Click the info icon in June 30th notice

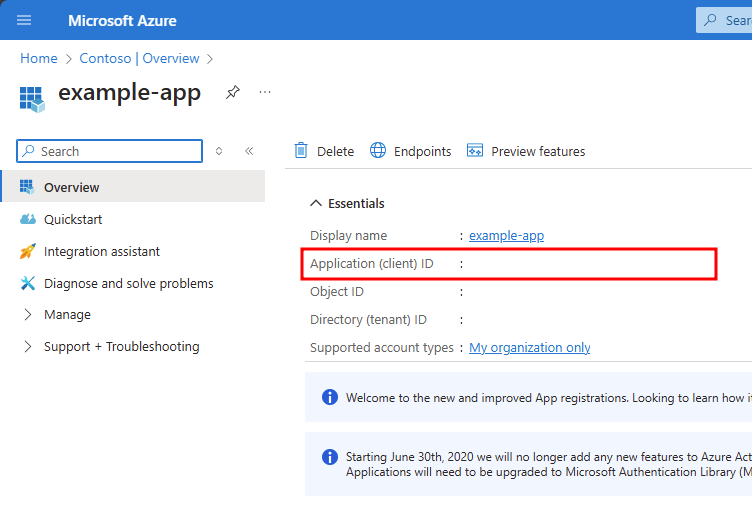click(x=330, y=457)
